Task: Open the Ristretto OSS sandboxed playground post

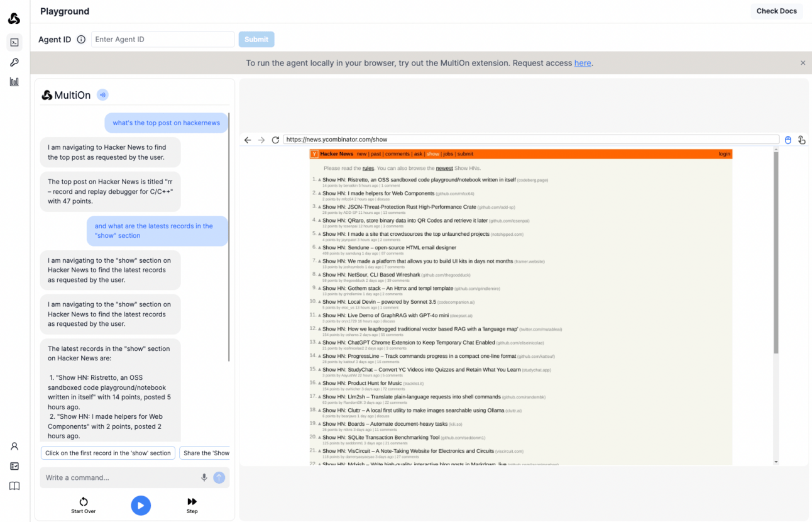Action: 419,180
